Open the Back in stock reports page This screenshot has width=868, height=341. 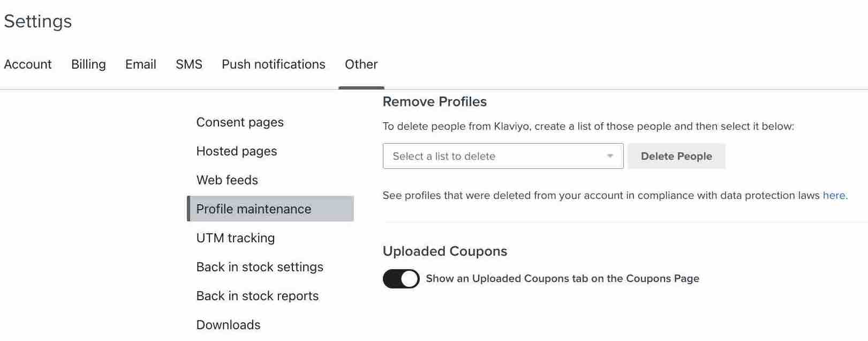pos(258,295)
